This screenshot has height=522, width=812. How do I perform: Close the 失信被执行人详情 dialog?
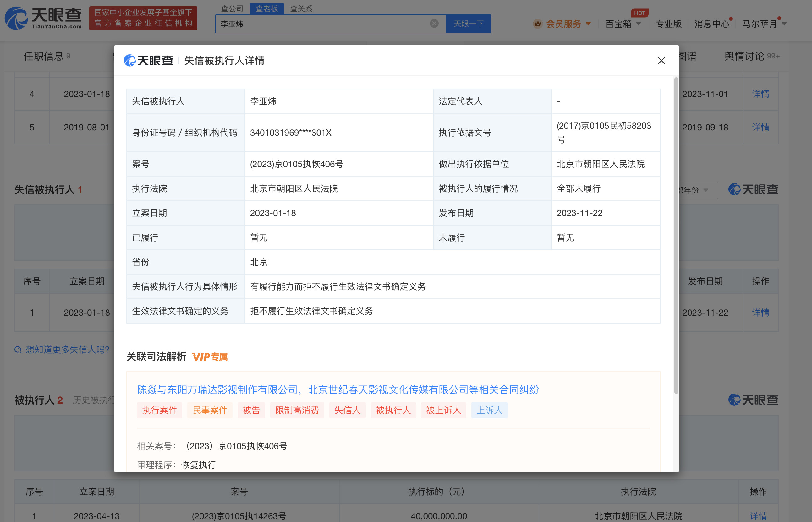coord(661,61)
